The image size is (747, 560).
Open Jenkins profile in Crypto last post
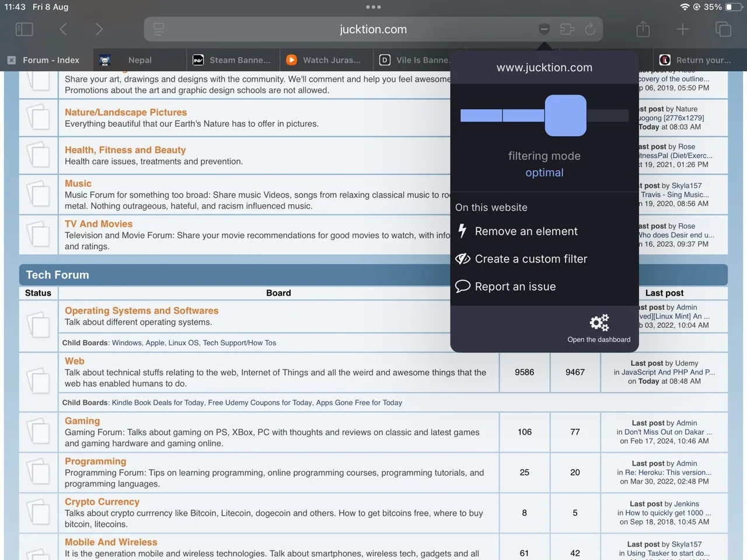pyautogui.click(x=686, y=503)
